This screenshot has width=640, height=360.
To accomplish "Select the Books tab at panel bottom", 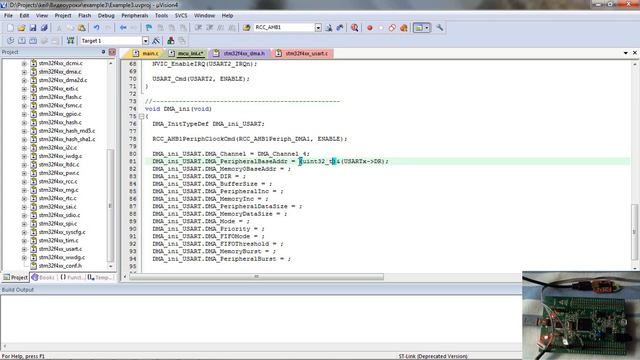I will [x=44, y=278].
